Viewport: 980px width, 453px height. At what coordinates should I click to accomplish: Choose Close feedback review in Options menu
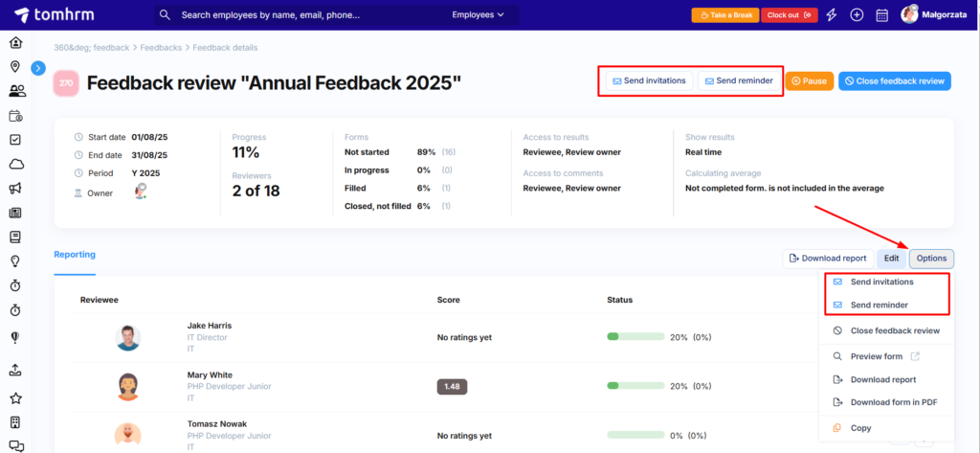[886, 331]
